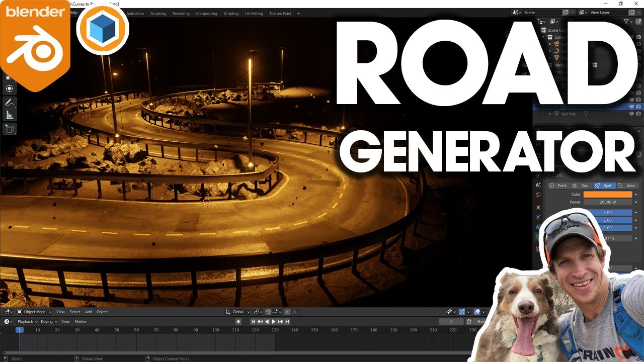Image resolution: width=644 pixels, height=362 pixels.
Task: Play the animation forward
Action: pyautogui.click(x=273, y=321)
